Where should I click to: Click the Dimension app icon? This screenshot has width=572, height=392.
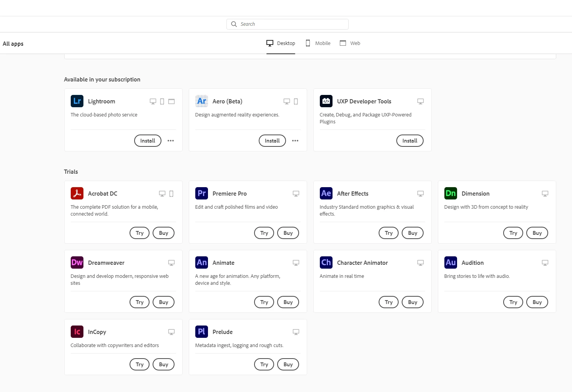[x=451, y=193]
